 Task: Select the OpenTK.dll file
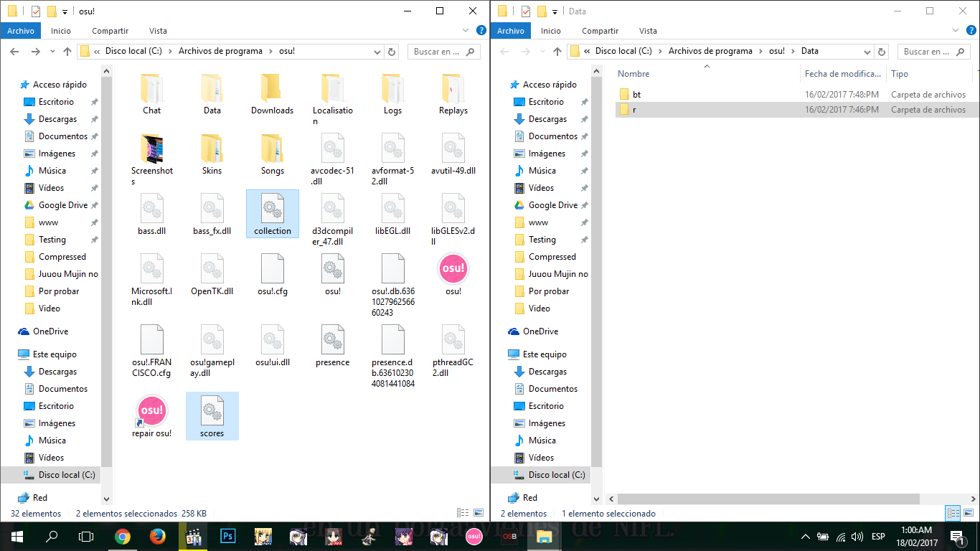[212, 275]
